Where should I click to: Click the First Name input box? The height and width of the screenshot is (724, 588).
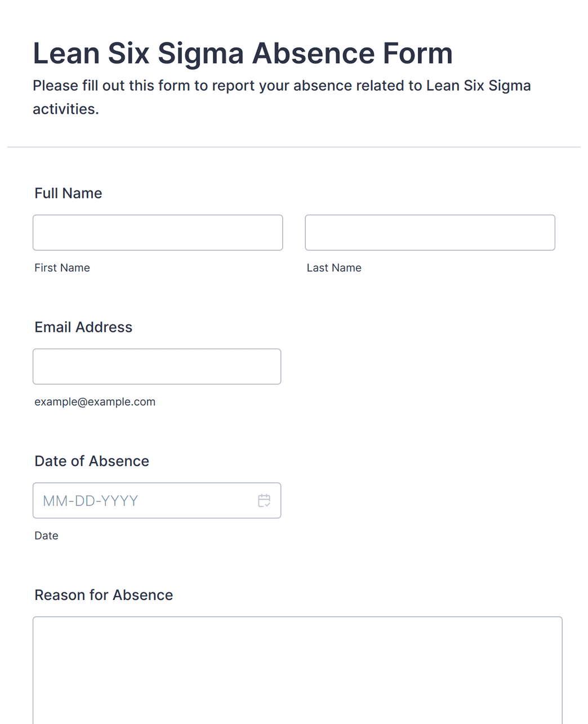(158, 233)
